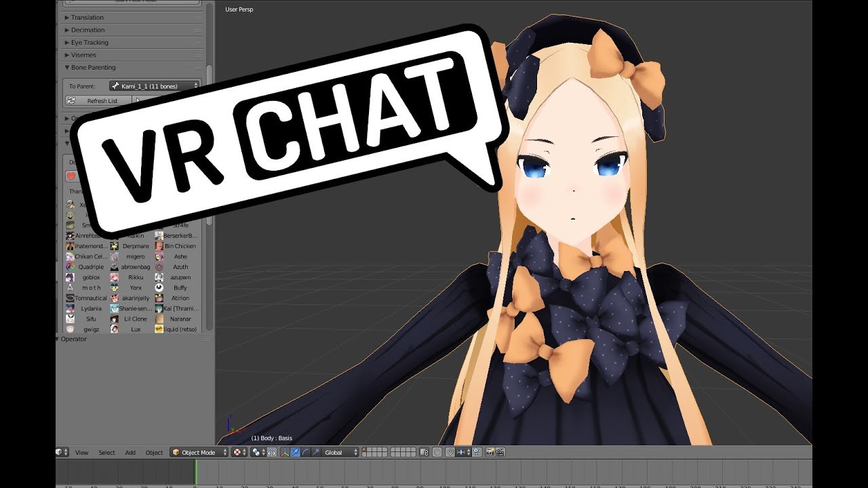
Task: Open the To Parent Kami_1_1 dropdown
Action: coord(155,86)
